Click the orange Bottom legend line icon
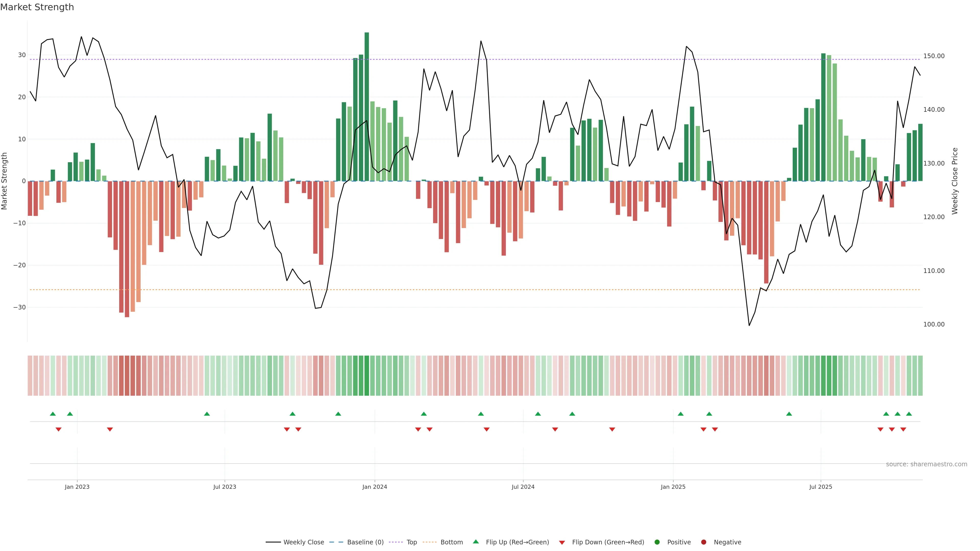Image resolution: width=980 pixels, height=551 pixels. (430, 542)
